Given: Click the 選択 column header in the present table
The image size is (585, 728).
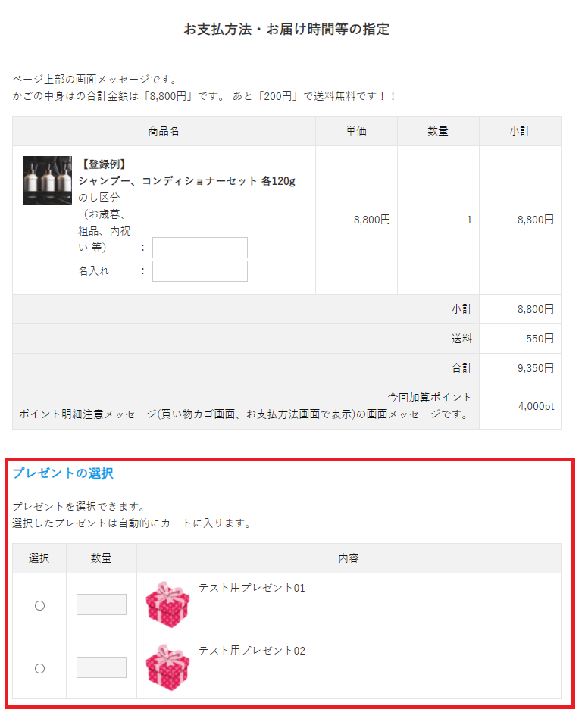Looking at the screenshot, I should 39,558.
